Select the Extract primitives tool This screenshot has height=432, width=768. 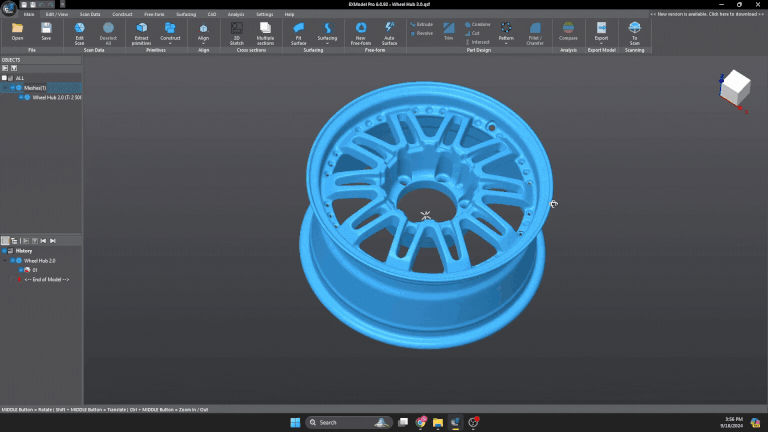click(141, 30)
